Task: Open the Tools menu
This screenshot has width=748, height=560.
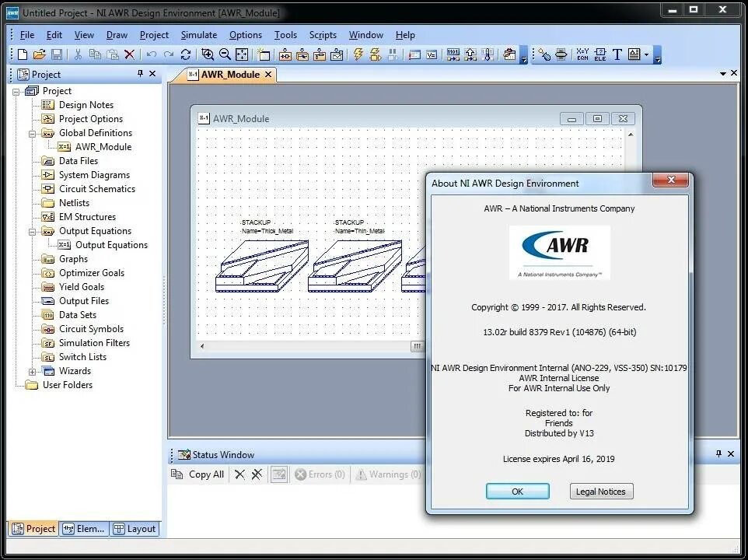Action: coord(285,35)
